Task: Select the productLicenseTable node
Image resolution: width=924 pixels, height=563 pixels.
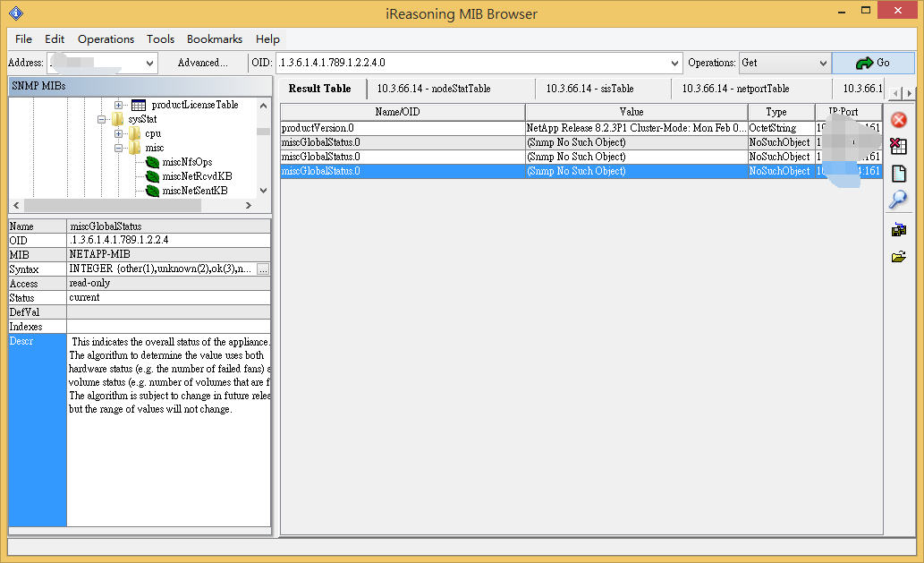Action: 194,105
